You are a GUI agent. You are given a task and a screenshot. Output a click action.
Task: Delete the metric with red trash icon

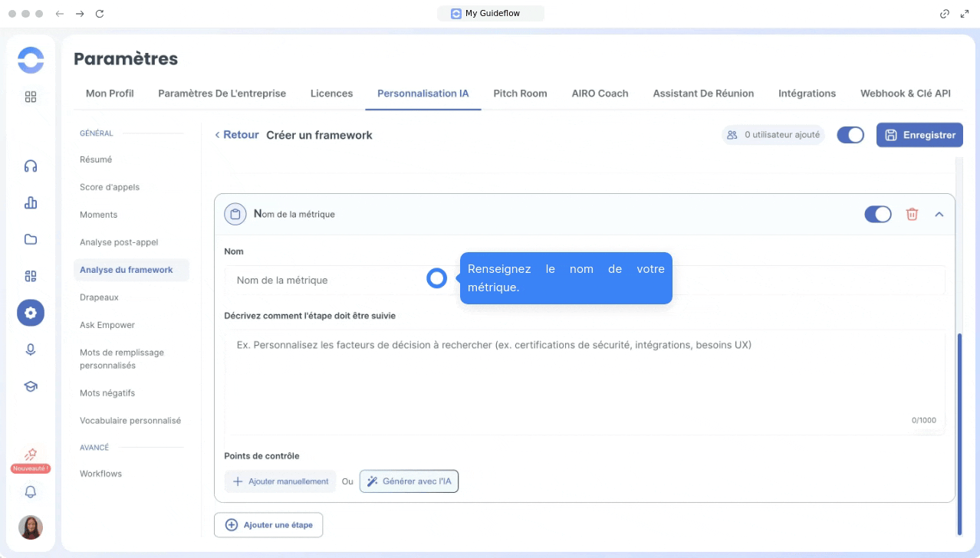tap(912, 215)
